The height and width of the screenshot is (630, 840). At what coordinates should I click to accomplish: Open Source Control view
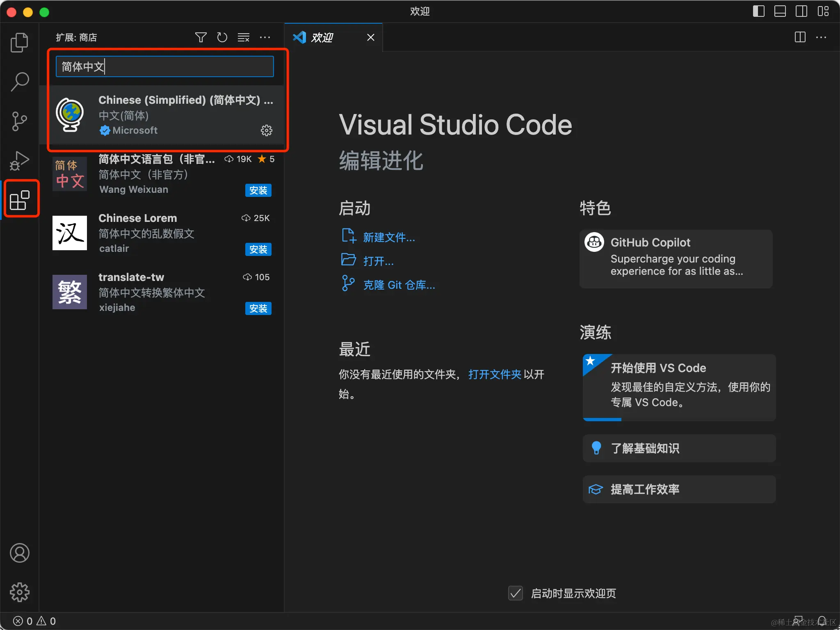coord(19,121)
